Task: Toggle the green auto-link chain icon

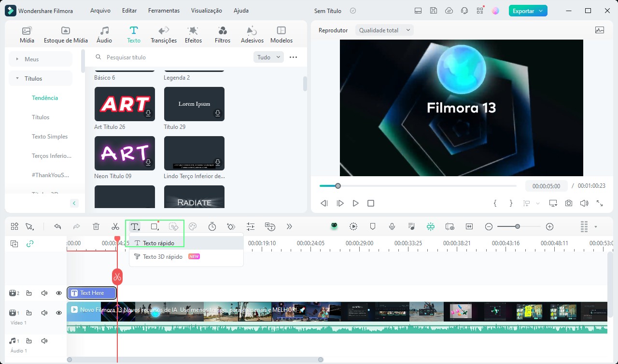Action: point(30,244)
